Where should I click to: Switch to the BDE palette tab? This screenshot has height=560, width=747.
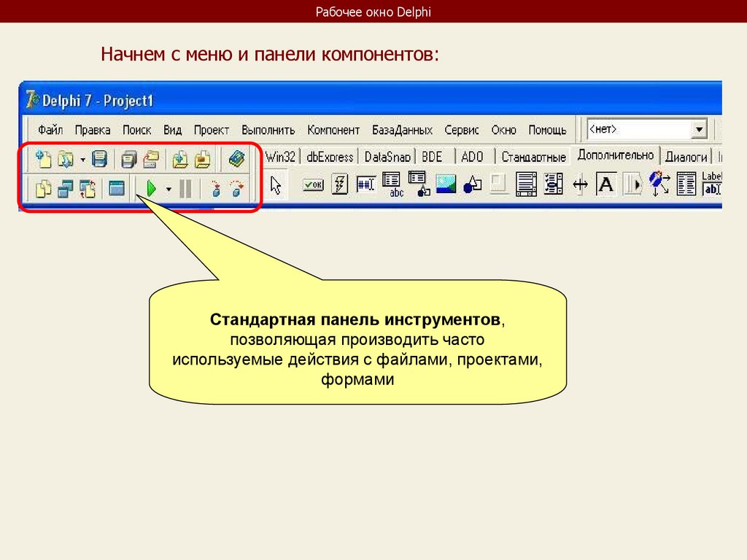tap(432, 157)
